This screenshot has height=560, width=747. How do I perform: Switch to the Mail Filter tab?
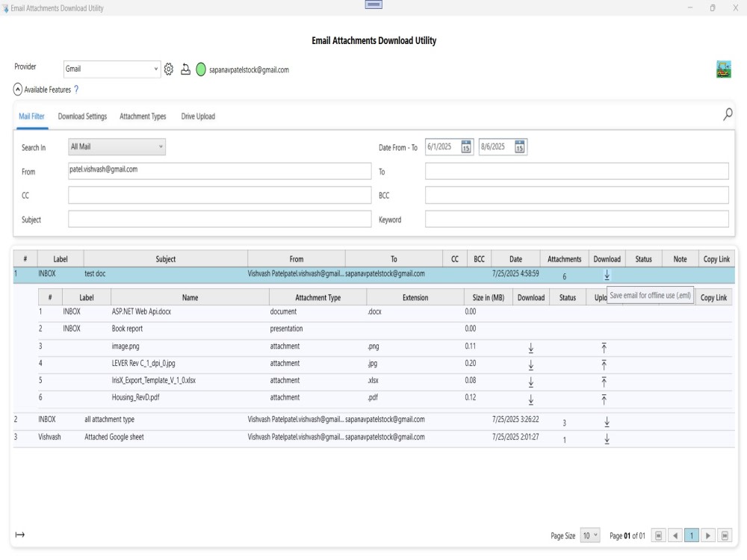31,116
